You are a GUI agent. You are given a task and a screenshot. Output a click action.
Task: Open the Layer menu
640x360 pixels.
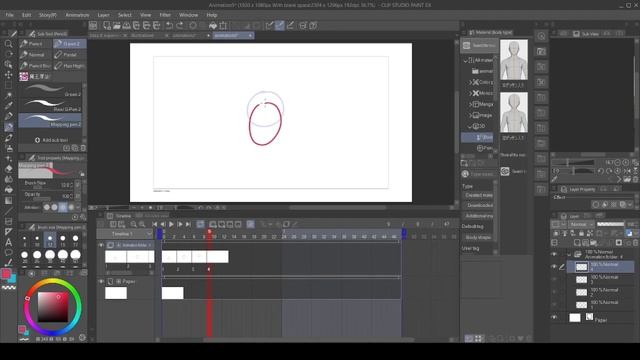click(x=103, y=15)
